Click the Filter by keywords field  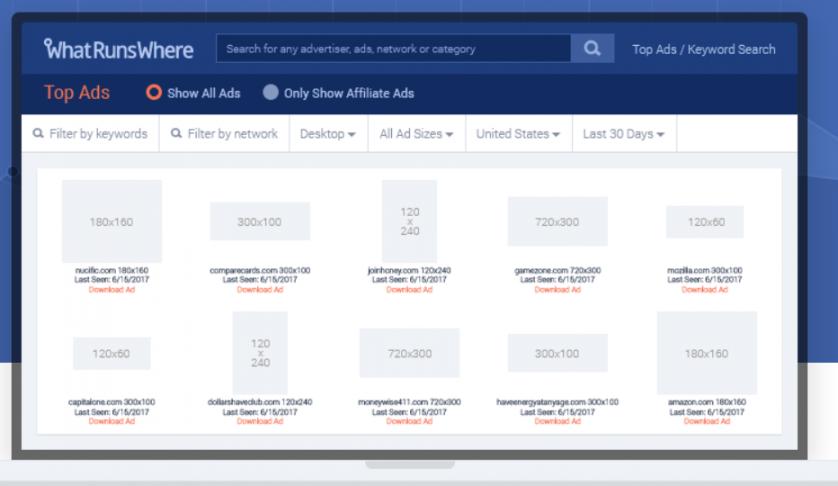(x=90, y=134)
